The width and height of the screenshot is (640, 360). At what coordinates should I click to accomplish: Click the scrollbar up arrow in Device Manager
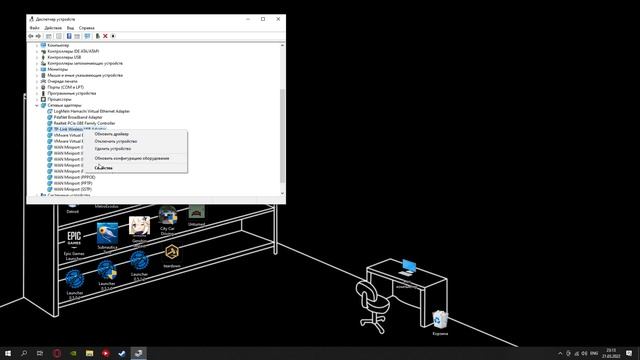point(282,45)
